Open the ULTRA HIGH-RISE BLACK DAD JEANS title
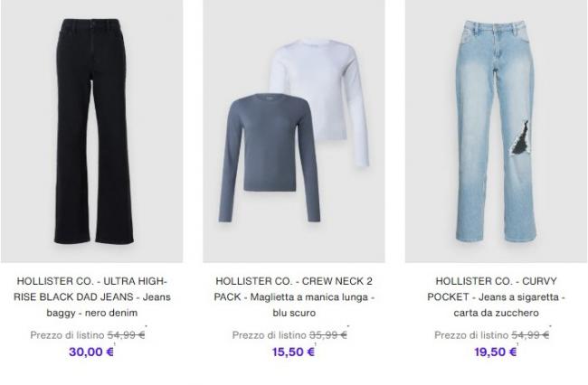 (92, 296)
